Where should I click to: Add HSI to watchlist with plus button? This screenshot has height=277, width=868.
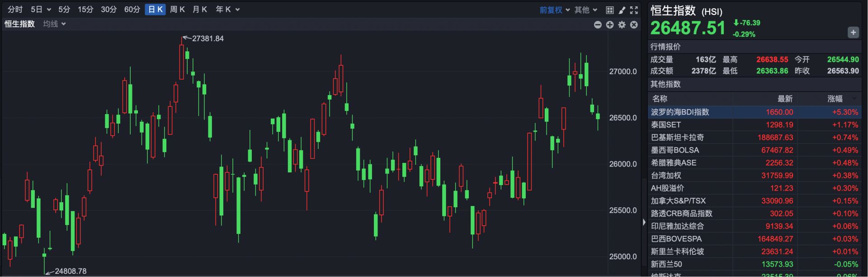pos(853,33)
